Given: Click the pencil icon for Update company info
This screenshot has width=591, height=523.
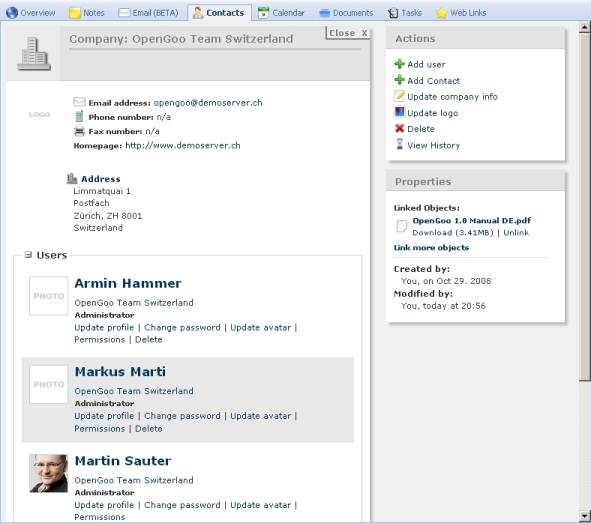Looking at the screenshot, I should 399,96.
